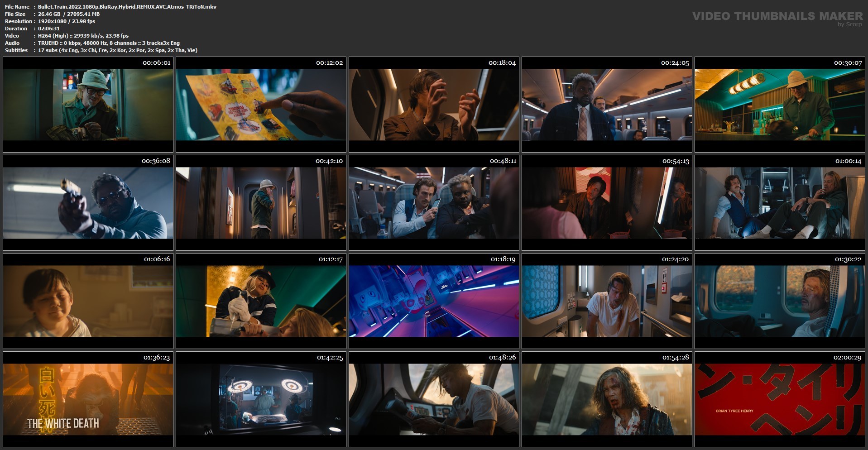This screenshot has width=868, height=450.
Task: Select the thumbnail at 00:48:11
Action: [434, 203]
